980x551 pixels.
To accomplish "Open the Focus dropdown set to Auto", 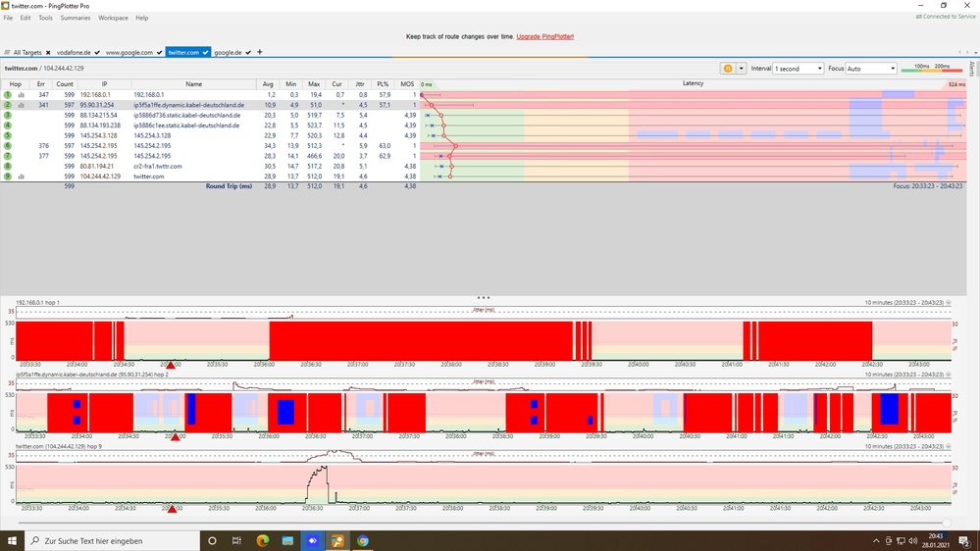I will [x=871, y=69].
